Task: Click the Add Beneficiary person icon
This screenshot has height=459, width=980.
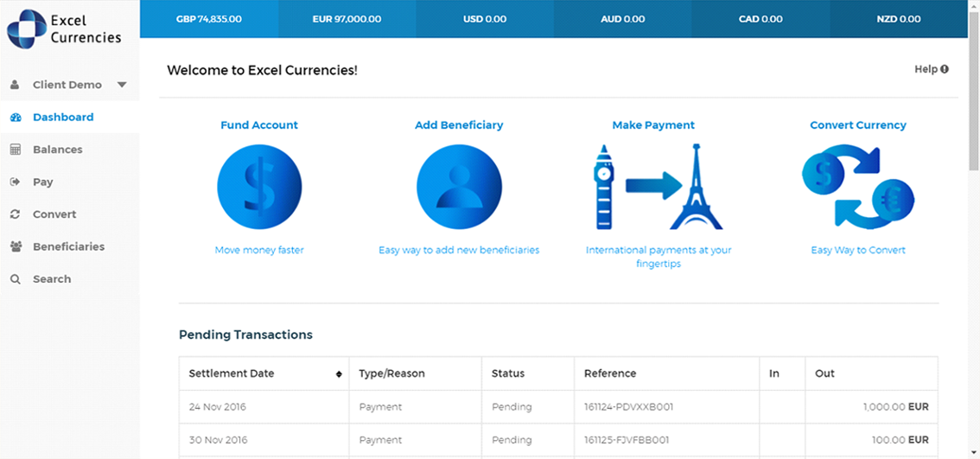Action: (459, 187)
